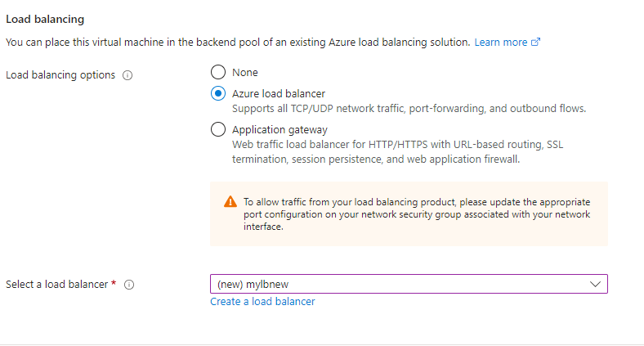Click the network security group warning message
644x346 pixels.
click(x=417, y=214)
